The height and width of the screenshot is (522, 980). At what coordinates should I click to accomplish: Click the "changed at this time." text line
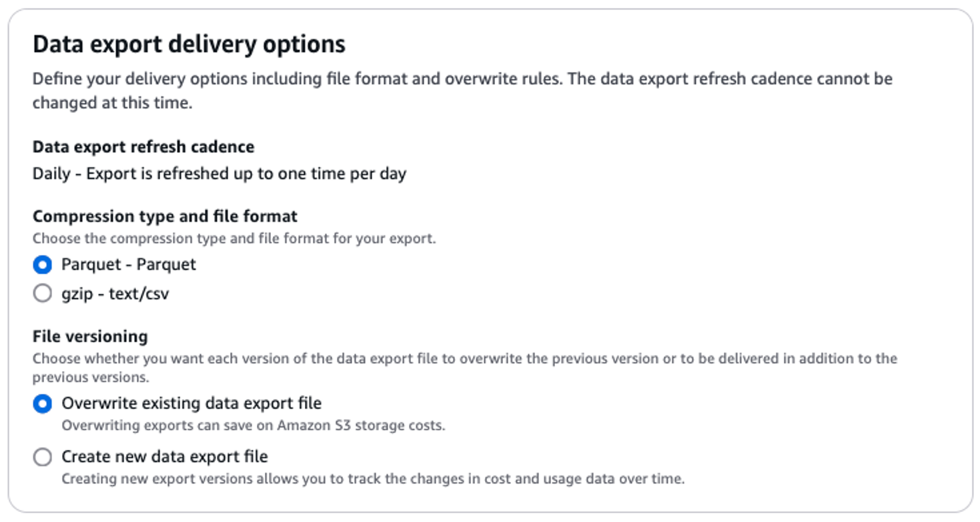click(x=112, y=103)
